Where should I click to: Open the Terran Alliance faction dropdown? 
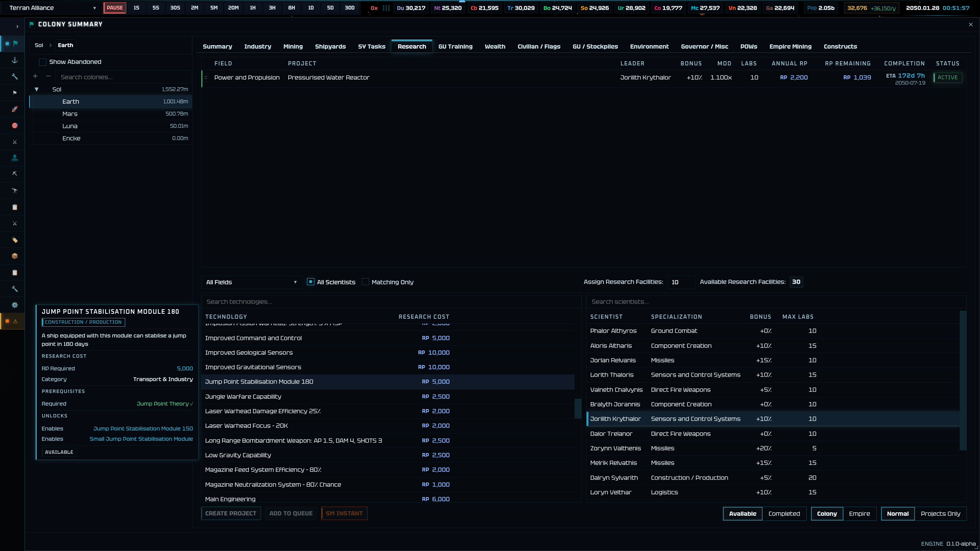coord(53,8)
